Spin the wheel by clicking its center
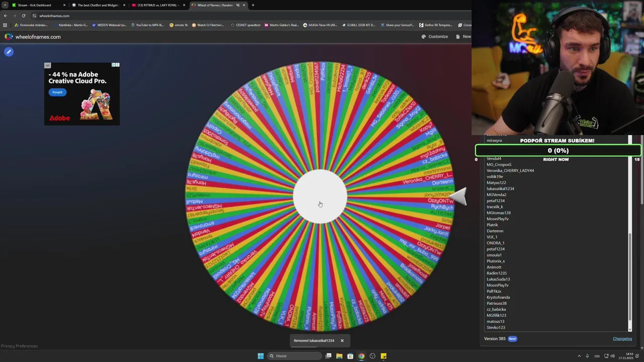Image resolution: width=644 pixels, height=362 pixels. tap(320, 197)
